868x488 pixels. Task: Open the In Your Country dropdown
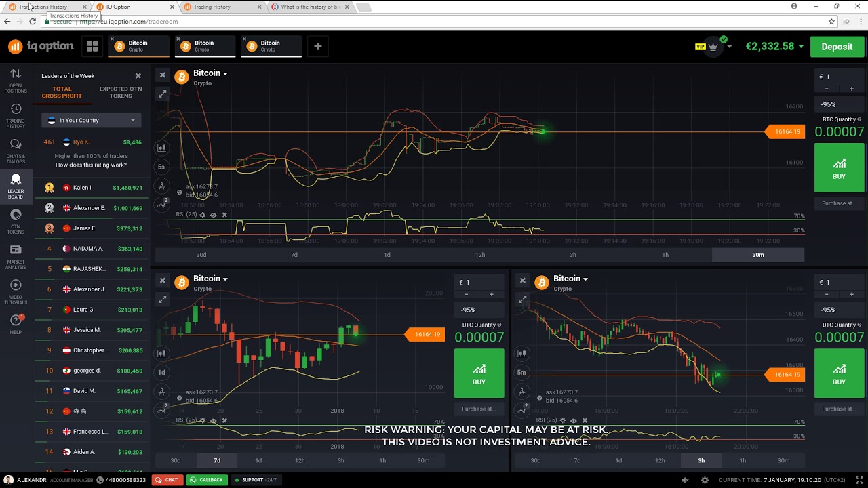[91, 120]
